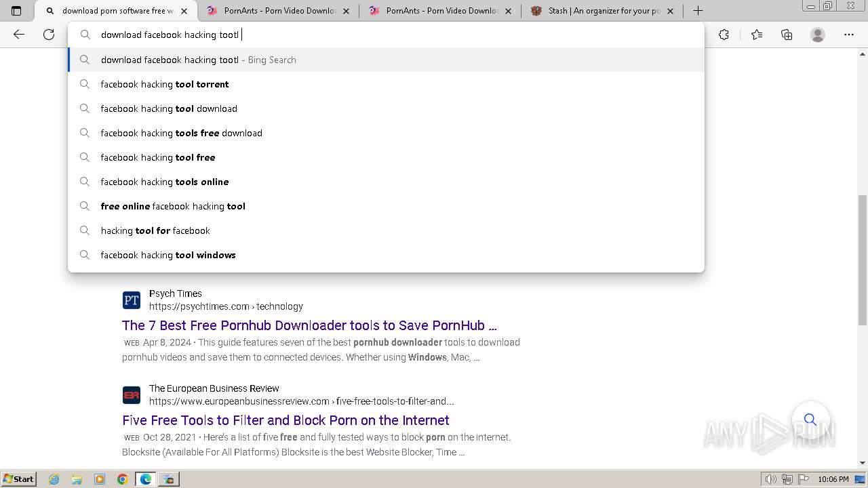The width and height of the screenshot is (868, 488).
Task: Click the Action Center flag icon
Action: (x=804, y=479)
